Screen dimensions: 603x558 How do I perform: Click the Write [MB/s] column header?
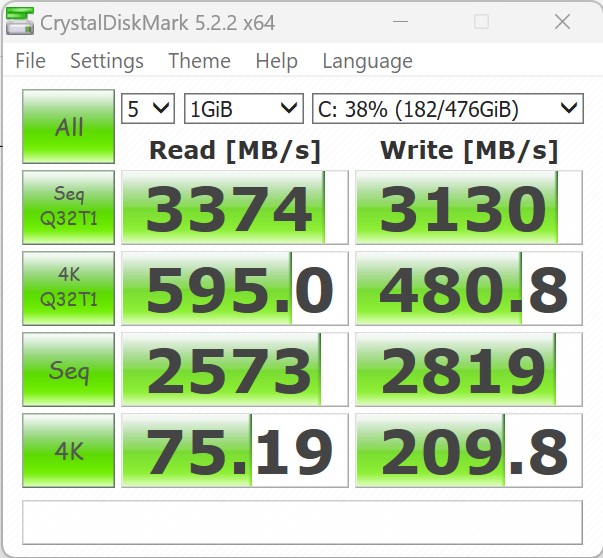pyautogui.click(x=469, y=150)
